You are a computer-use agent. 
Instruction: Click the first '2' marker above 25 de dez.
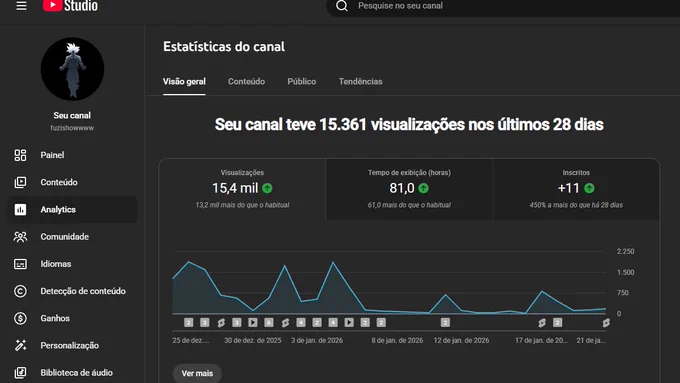[188, 323]
